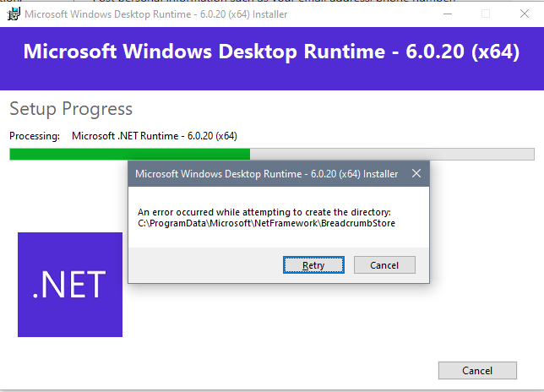Image resolution: width=544 pixels, height=392 pixels.
Task: Click the disabled maximize button
Action: [x=486, y=14]
